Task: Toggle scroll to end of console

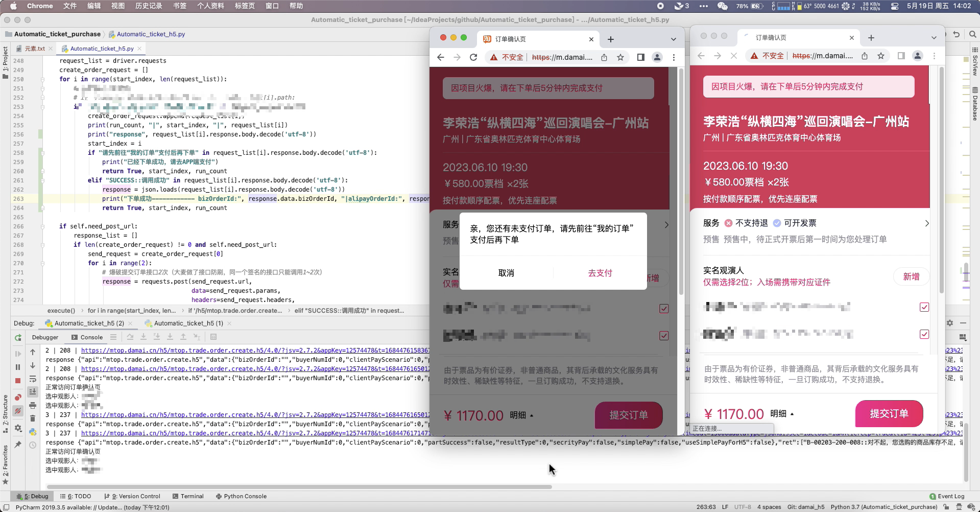Action: tap(33, 391)
